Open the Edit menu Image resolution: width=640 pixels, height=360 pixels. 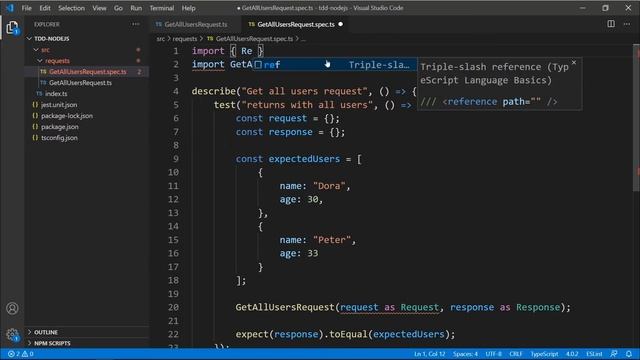(x=45, y=8)
